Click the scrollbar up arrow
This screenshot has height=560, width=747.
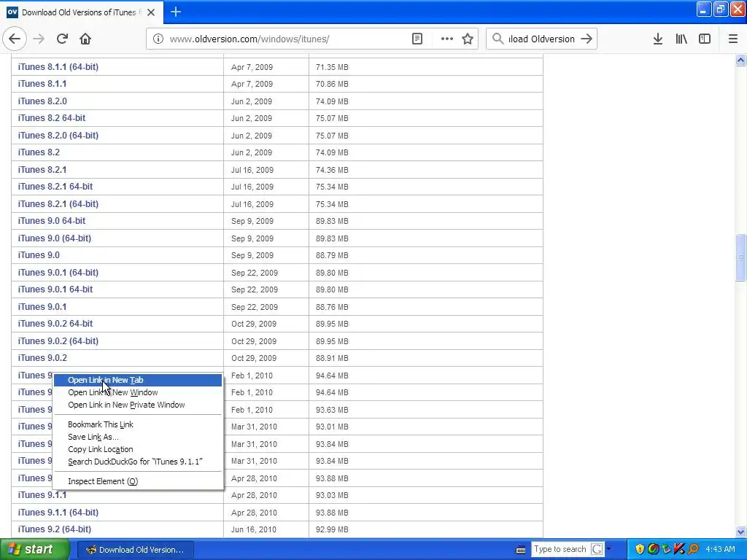[740, 60]
